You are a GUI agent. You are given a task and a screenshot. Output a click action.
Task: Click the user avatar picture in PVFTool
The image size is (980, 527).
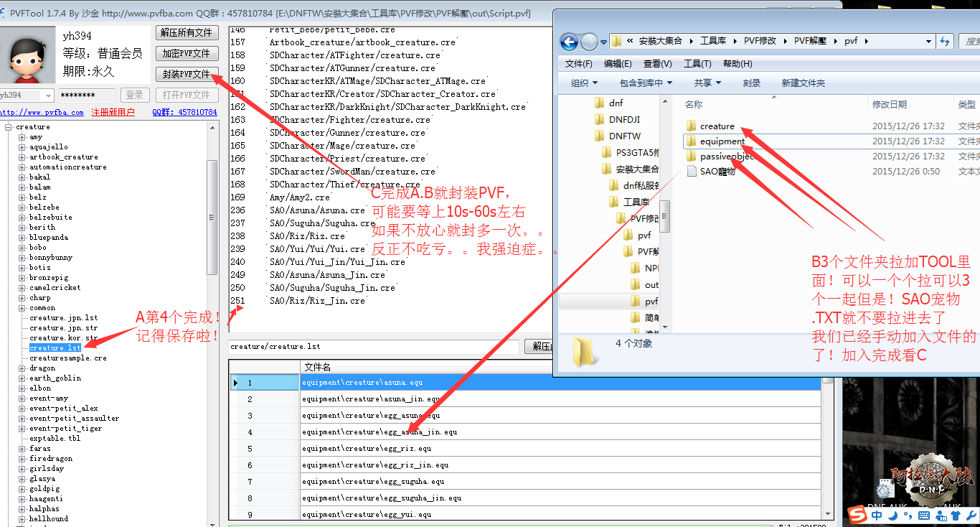28,55
